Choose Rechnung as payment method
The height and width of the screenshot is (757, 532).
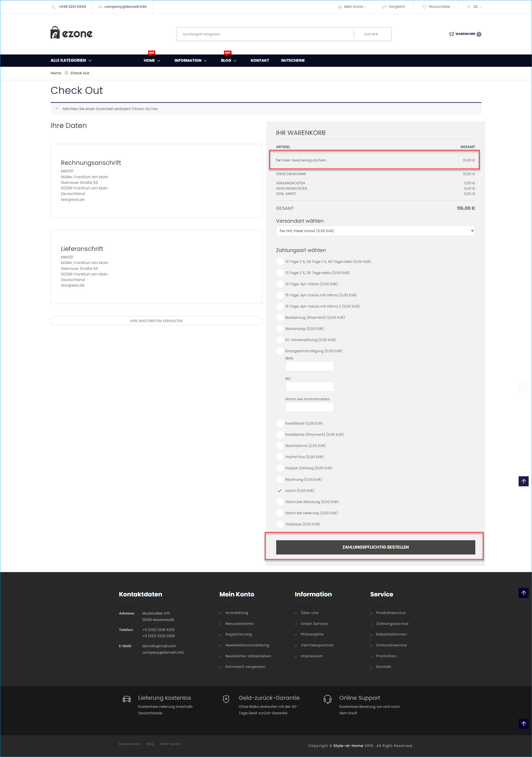280,479
